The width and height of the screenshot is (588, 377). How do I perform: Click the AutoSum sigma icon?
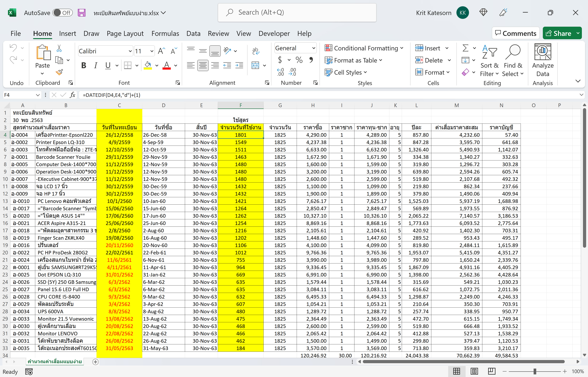[x=465, y=48]
